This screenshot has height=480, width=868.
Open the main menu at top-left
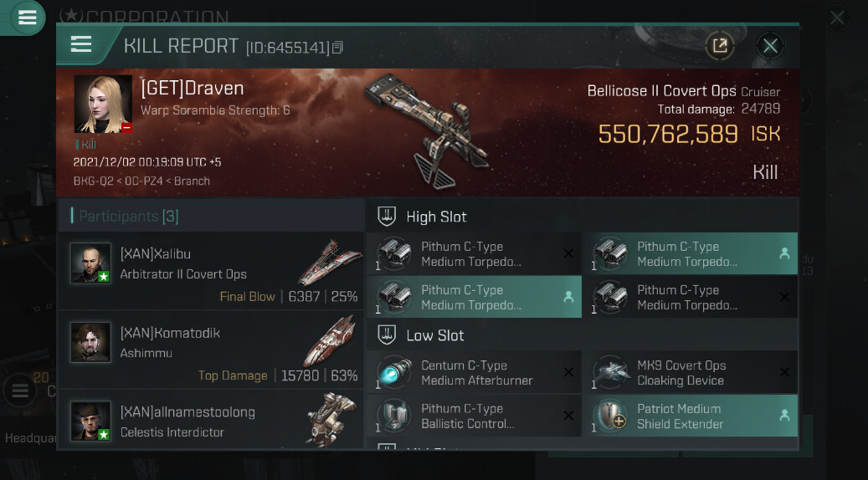coord(27,18)
